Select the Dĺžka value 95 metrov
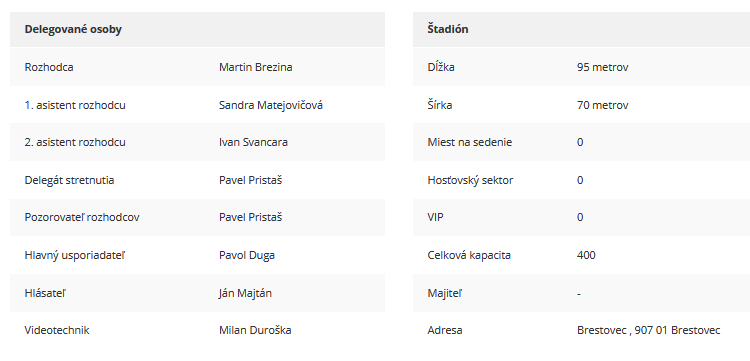Viewport: 750px width, 361px height. click(x=603, y=67)
